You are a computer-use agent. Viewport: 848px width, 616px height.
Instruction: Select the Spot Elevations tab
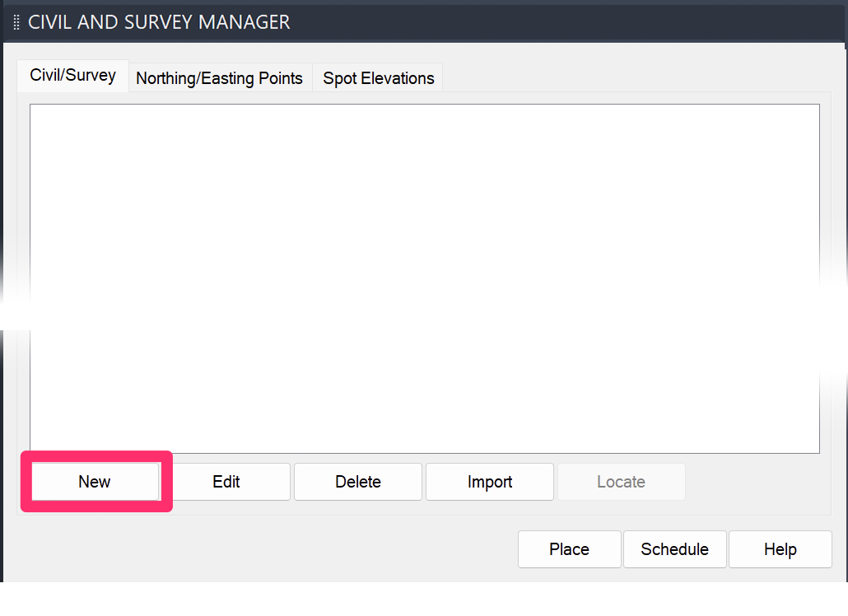[378, 78]
